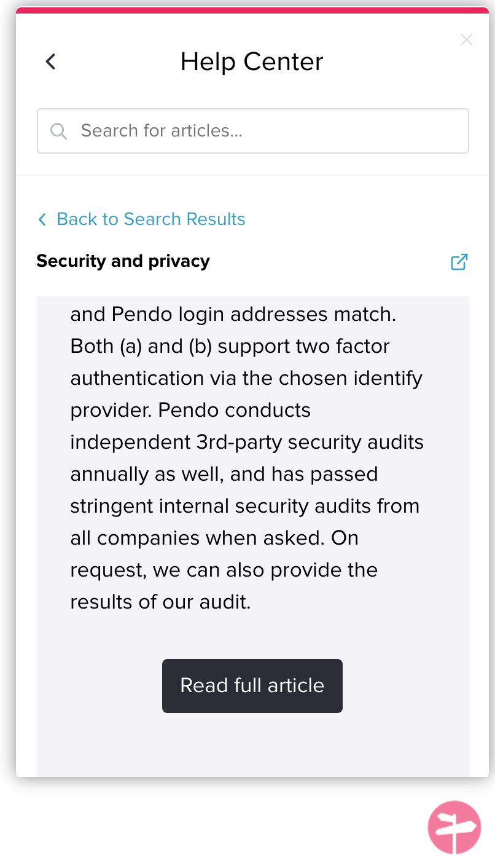Select the external link icon next to Security and privacy
Screen dimensions: 495x868
pyautogui.click(x=459, y=261)
